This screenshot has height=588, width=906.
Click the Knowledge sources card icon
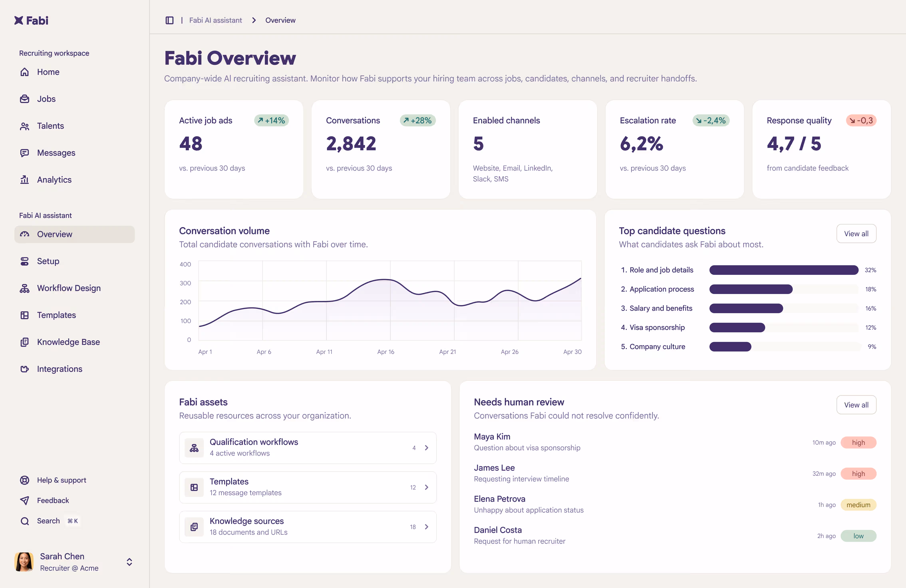coord(194,527)
